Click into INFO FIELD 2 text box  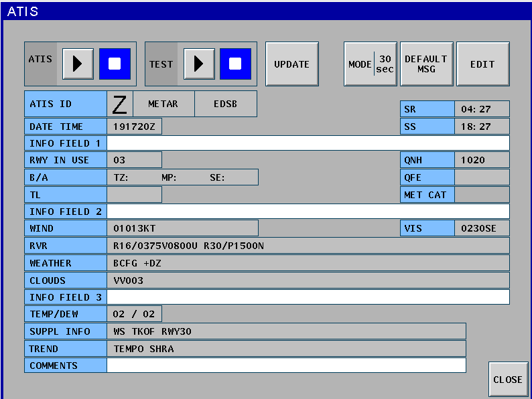coord(308,212)
